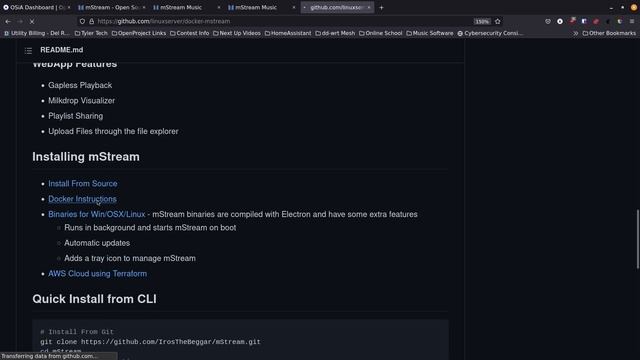640x360 pixels.
Task: Open the Cybersecurity Consi... bookmark
Action: tap(490, 33)
